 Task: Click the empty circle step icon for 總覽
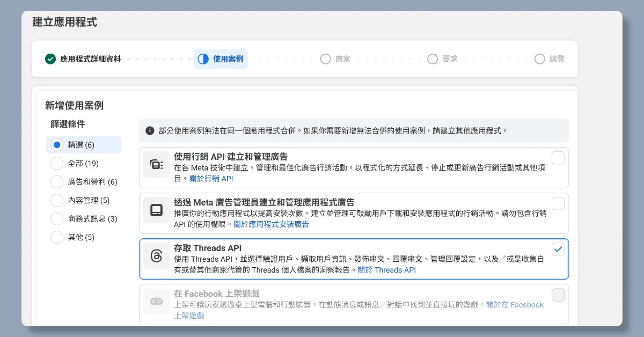point(540,59)
